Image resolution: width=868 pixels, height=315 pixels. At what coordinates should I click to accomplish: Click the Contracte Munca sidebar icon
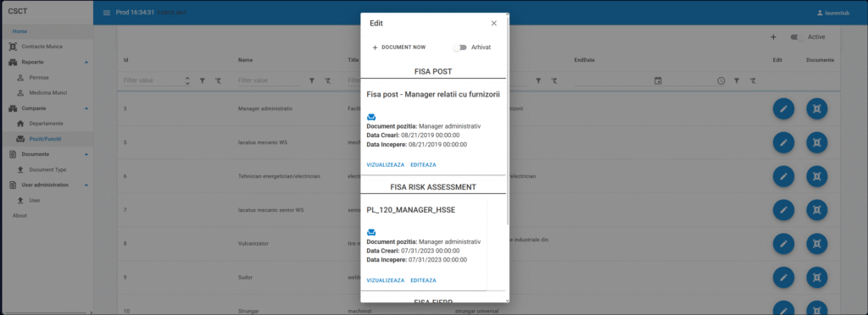coord(13,47)
